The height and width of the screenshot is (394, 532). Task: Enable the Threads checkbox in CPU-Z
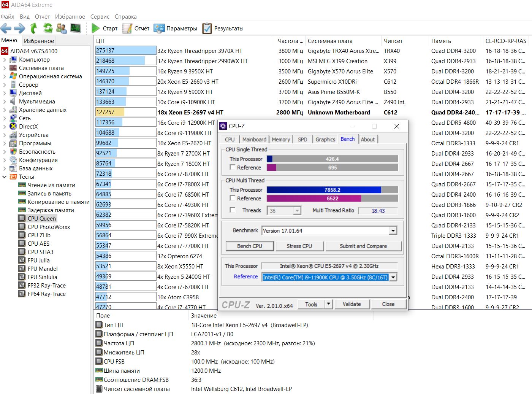tap(232, 210)
